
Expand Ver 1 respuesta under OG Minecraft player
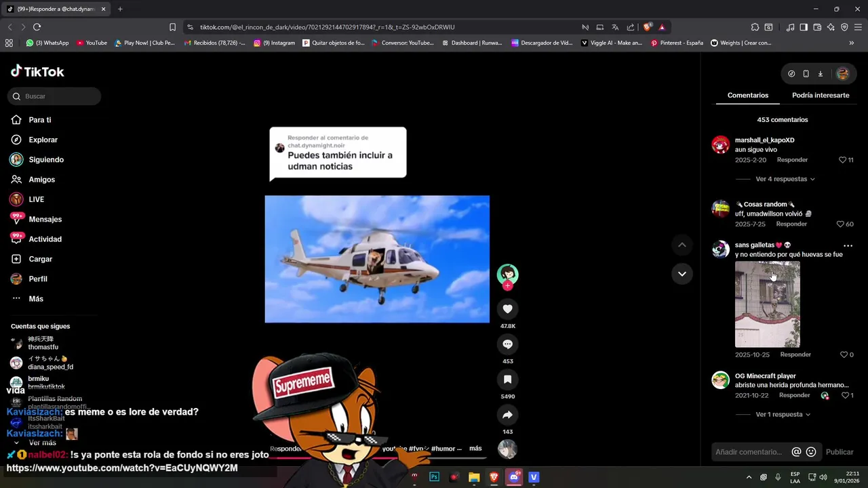[x=783, y=414]
